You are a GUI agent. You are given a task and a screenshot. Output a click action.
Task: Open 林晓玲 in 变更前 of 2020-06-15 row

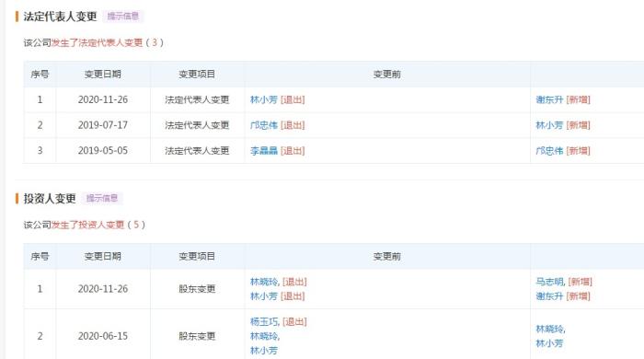tap(265, 336)
